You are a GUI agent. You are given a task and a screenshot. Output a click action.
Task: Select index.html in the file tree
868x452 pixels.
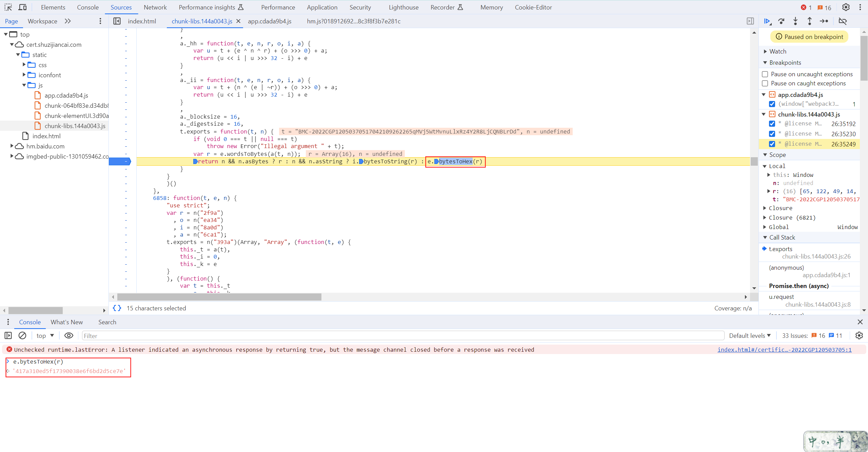(x=46, y=136)
